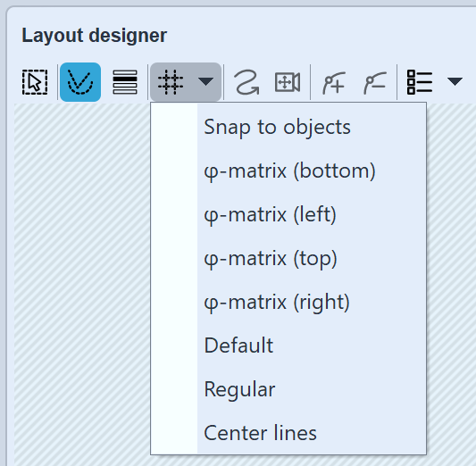Remove a path point with minus icon
The width and height of the screenshot is (476, 466).
coord(375,82)
